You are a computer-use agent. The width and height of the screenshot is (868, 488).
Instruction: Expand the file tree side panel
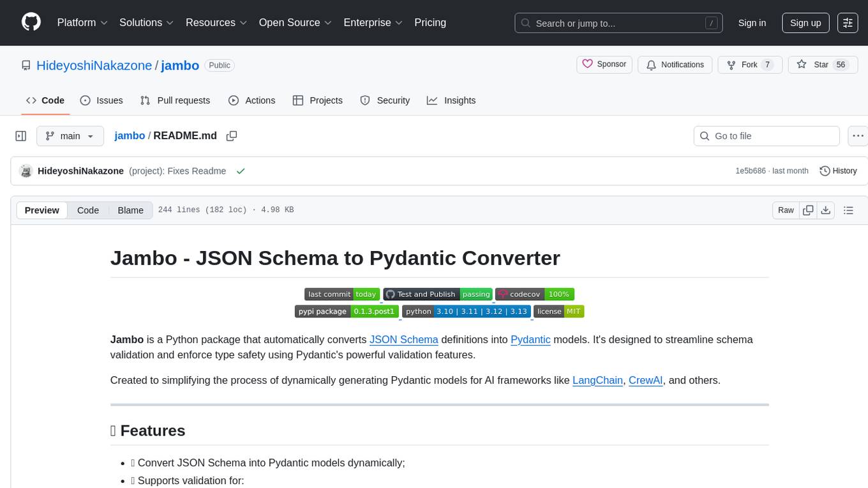tap(21, 136)
